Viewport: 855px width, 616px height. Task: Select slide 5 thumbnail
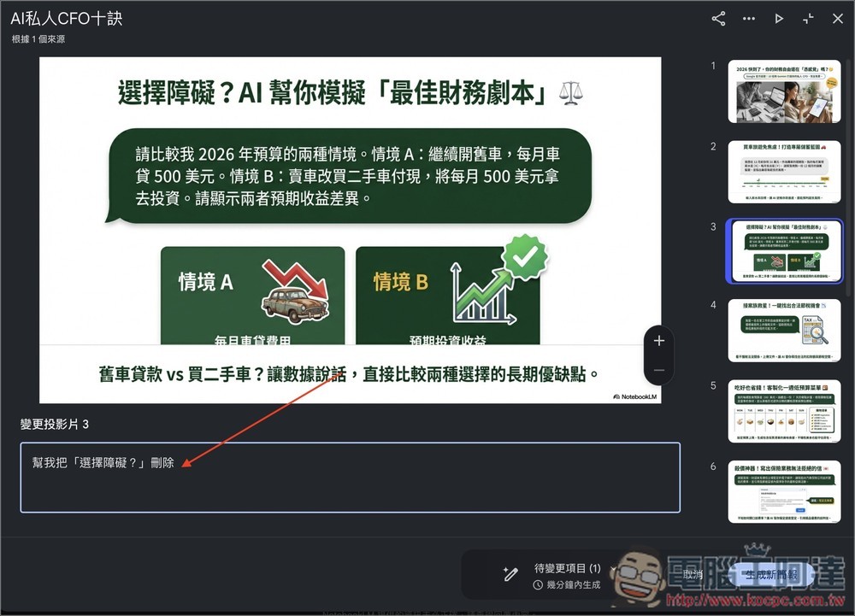pyautogui.click(x=784, y=411)
